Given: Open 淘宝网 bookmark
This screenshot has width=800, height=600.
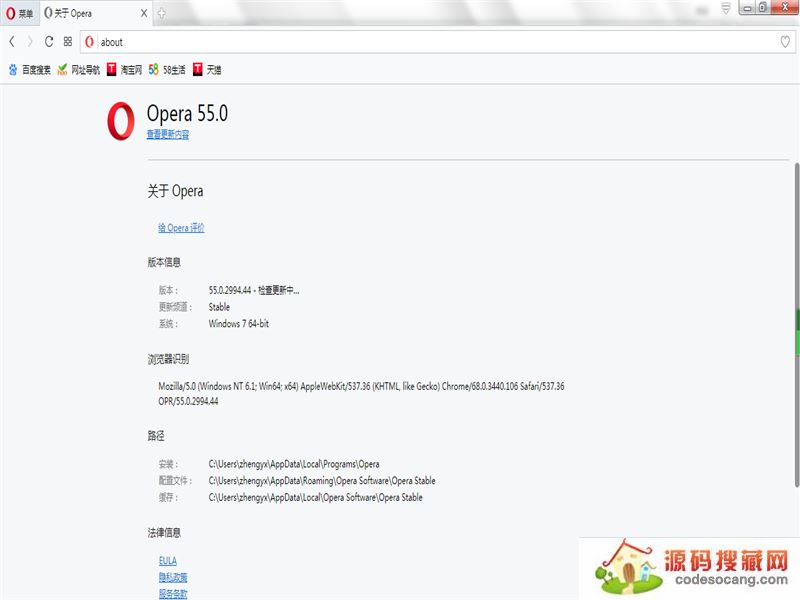Looking at the screenshot, I should pyautogui.click(x=125, y=70).
